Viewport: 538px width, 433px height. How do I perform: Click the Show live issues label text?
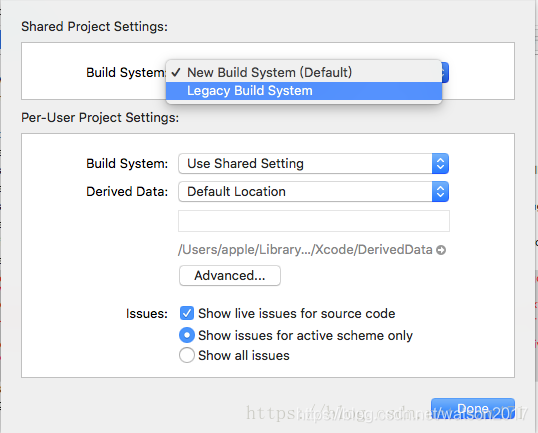[x=296, y=314]
